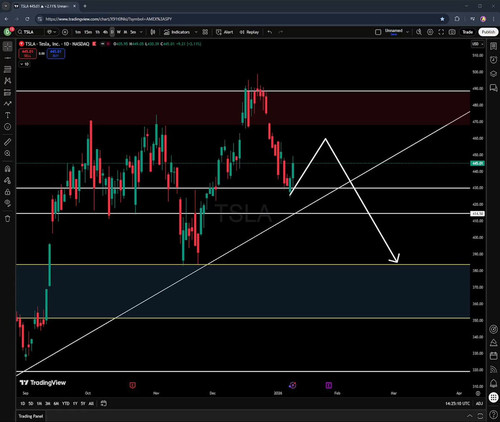Open chart settings gear in top toolbar
500x422 pixels.
(x=430, y=32)
